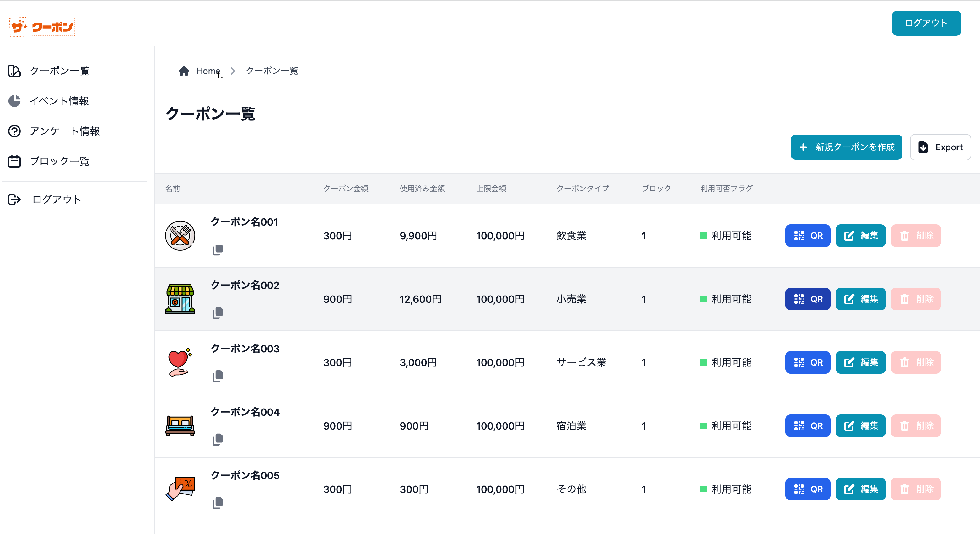
Task: Click the trash icon for クーポン名003
Action: coord(905,362)
